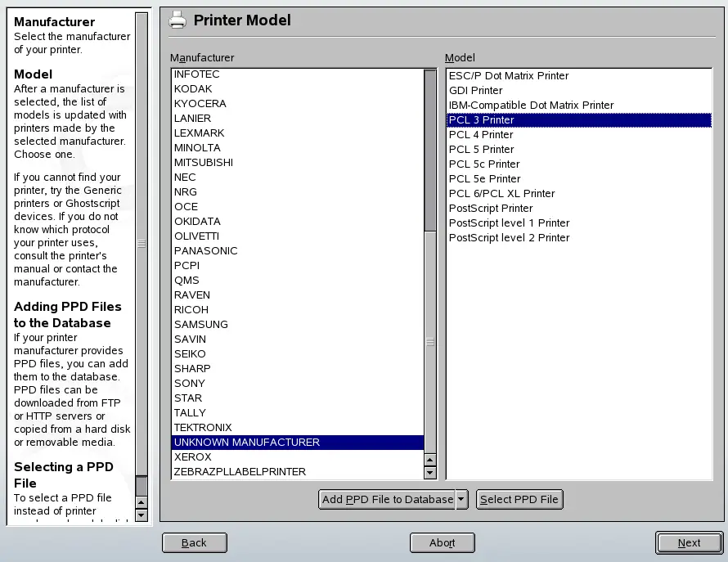
Task: Click the Back button
Action: click(194, 542)
